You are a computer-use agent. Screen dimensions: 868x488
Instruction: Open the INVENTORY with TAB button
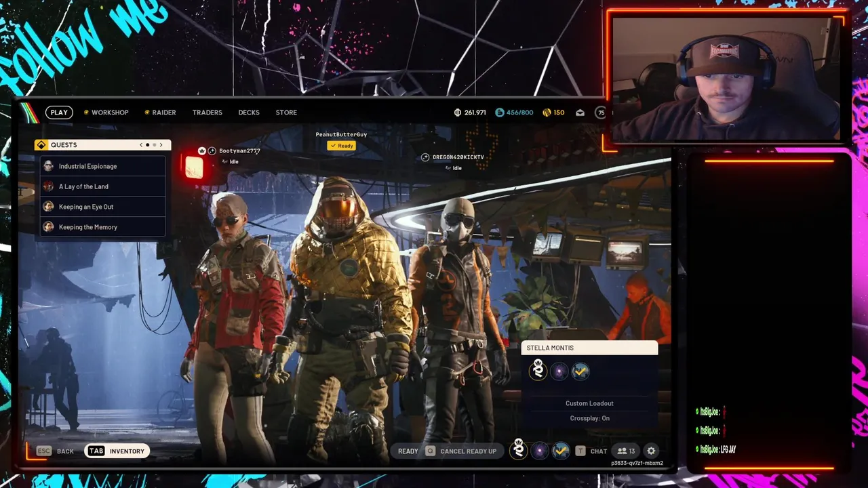(x=117, y=451)
